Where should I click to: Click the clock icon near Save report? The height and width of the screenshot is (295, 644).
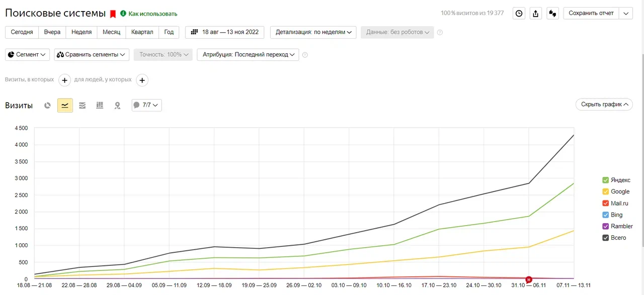pos(519,14)
